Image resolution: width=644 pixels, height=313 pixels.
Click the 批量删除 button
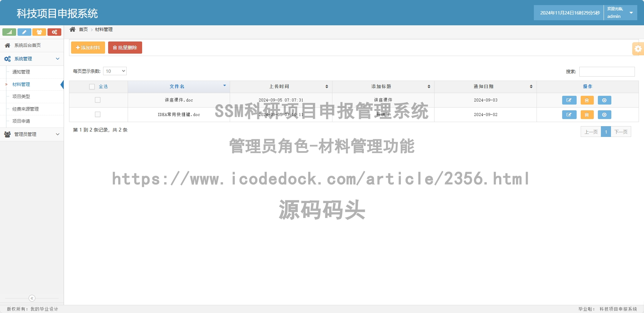[125, 48]
